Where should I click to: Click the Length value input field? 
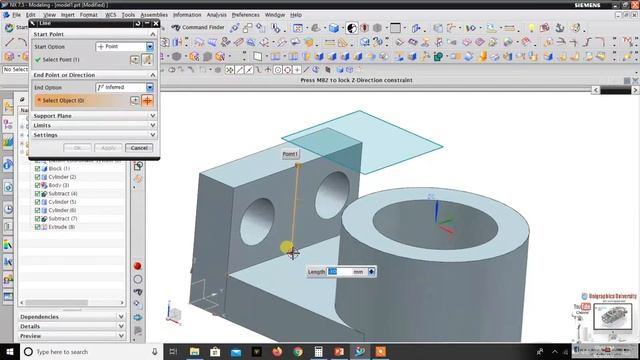(339, 271)
